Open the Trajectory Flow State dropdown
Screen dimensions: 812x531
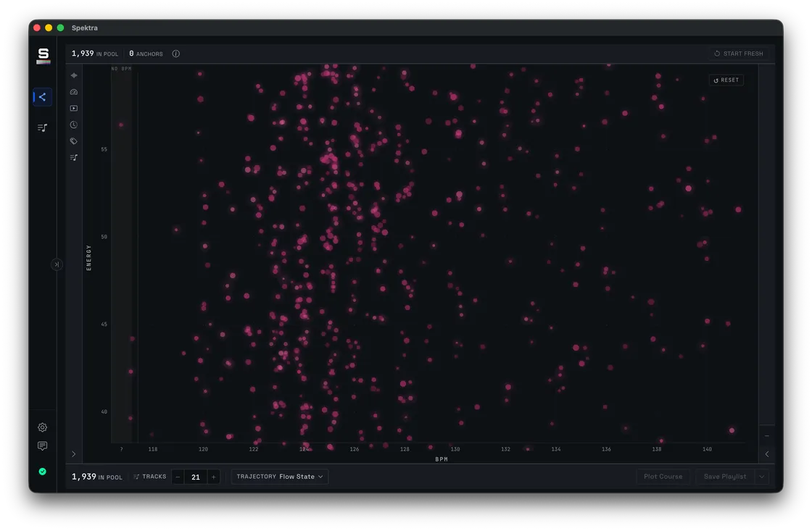280,477
